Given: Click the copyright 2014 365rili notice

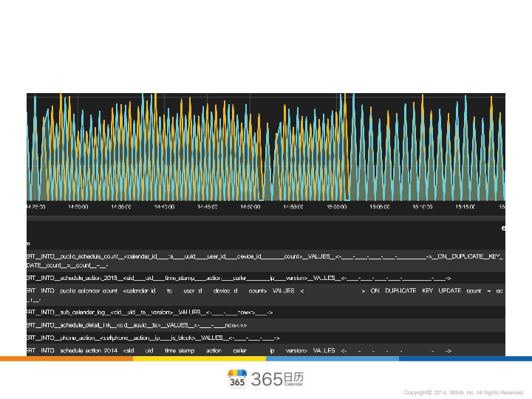Looking at the screenshot, I should (x=463, y=392).
